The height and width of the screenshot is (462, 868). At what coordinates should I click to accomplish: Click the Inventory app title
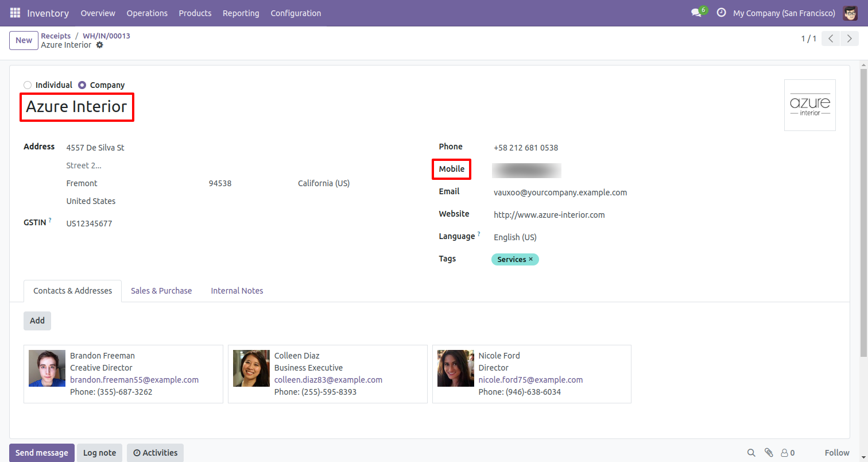[x=48, y=13]
